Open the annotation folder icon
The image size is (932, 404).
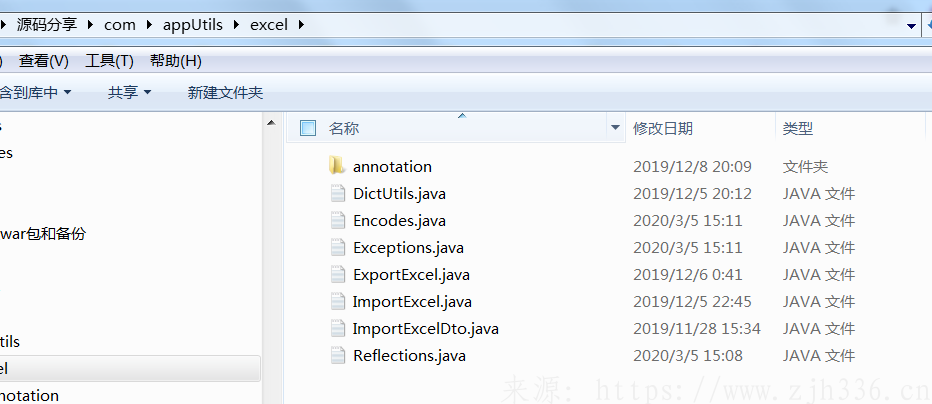337,166
